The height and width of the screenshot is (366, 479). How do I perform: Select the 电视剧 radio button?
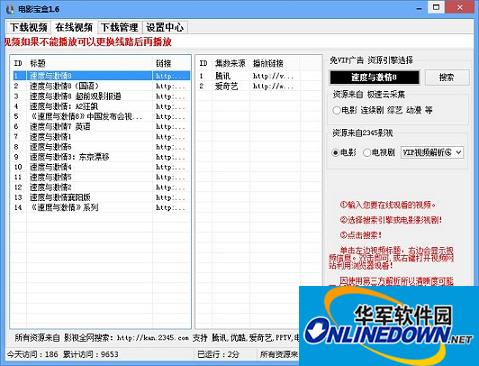367,153
